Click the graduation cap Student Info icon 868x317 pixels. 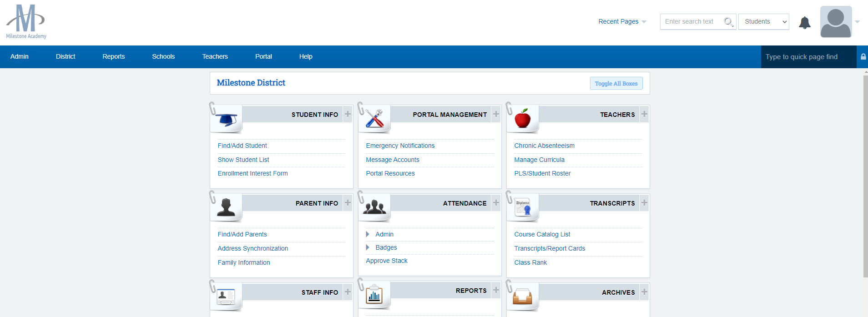tap(227, 120)
